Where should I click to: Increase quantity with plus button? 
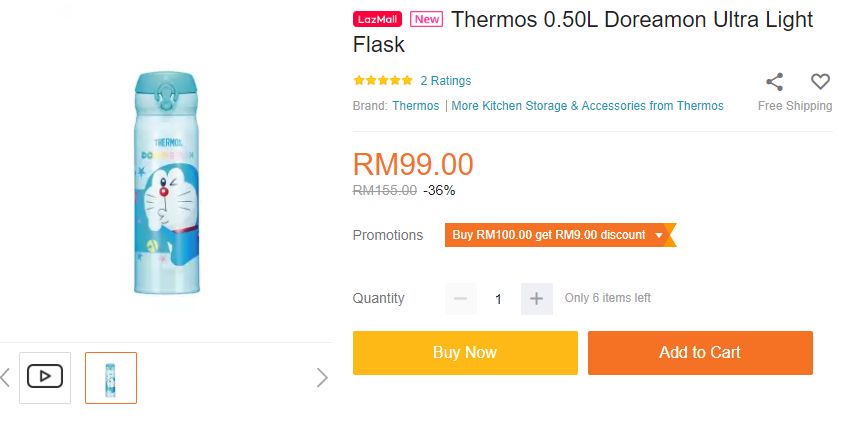click(536, 298)
